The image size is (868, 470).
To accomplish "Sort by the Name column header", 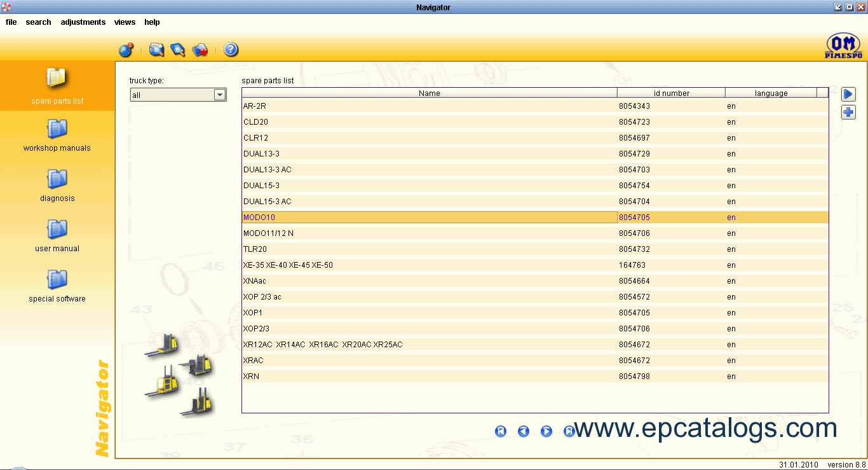I will [430, 93].
